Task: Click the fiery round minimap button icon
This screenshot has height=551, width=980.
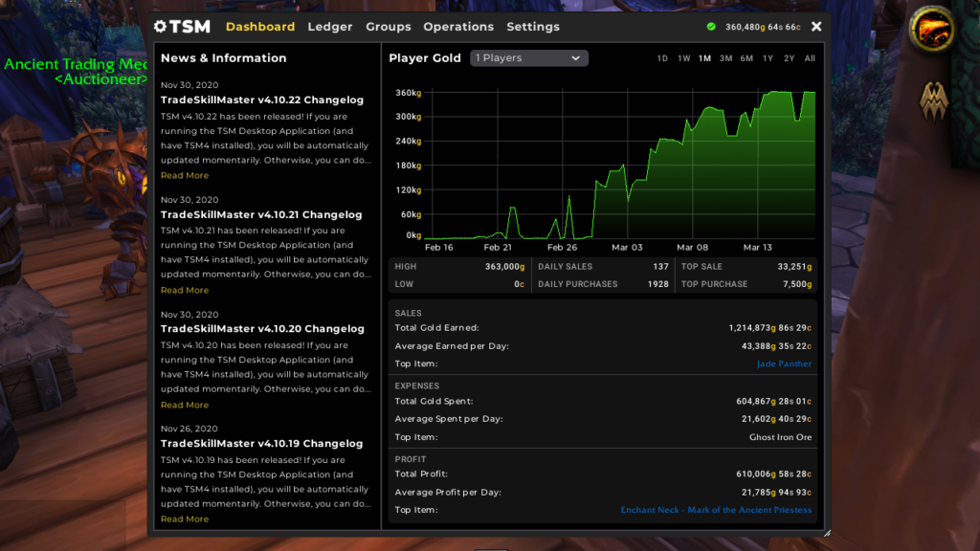Action: pyautogui.click(x=932, y=29)
